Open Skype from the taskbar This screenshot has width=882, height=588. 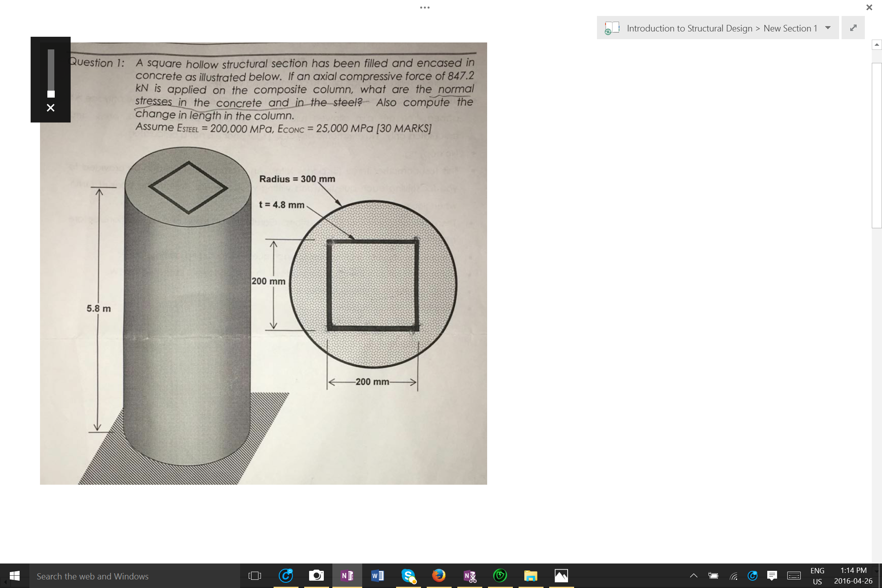tap(409, 576)
